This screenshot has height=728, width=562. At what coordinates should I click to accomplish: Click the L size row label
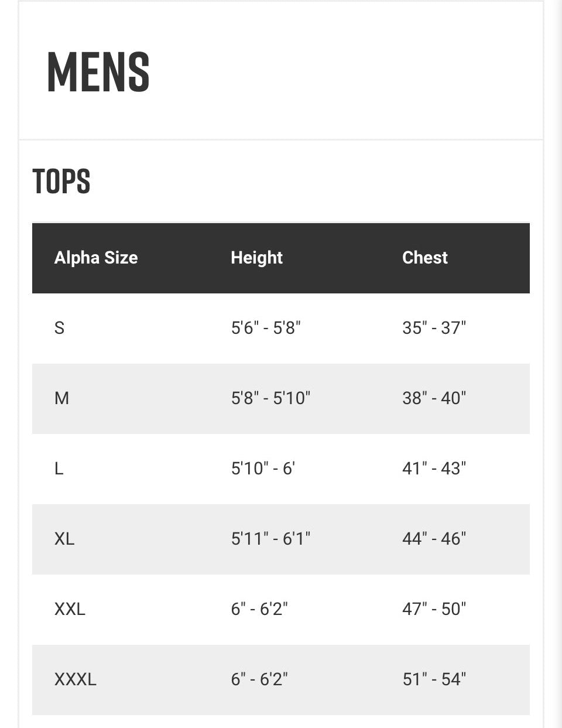[x=59, y=469]
